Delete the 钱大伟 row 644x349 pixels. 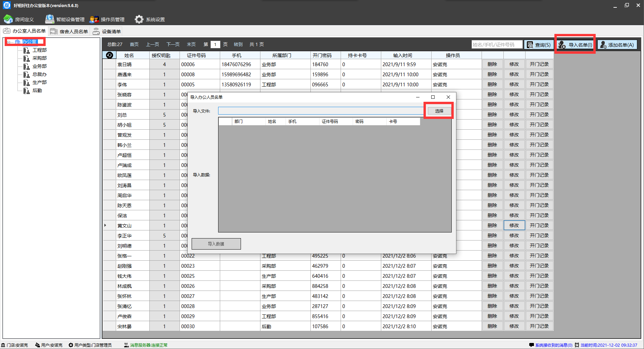[492, 276]
